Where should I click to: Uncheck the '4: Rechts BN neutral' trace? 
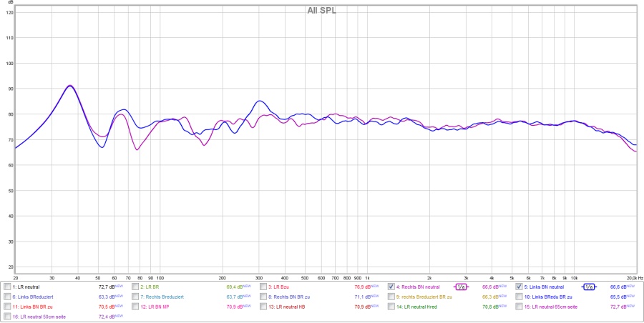click(x=391, y=287)
